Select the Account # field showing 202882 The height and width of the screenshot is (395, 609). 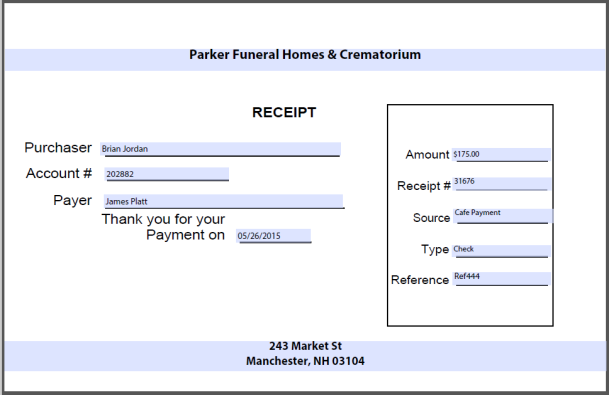click(x=167, y=174)
